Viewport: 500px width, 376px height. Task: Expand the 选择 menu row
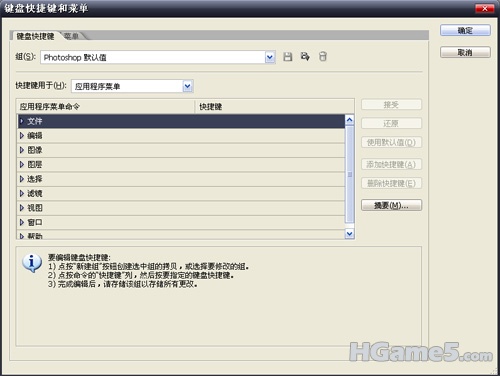[22, 179]
